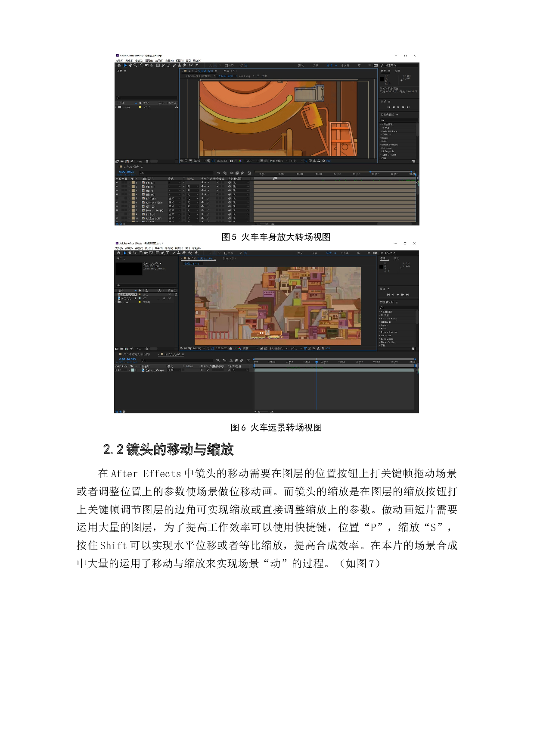Select the Eraser tool in Figure 5 screenshot
Image resolution: width=534 pixels, height=756 pixels.
click(184, 66)
